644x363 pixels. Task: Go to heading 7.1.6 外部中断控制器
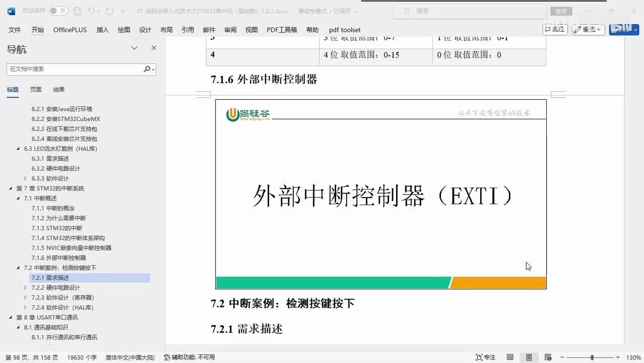tap(58, 258)
